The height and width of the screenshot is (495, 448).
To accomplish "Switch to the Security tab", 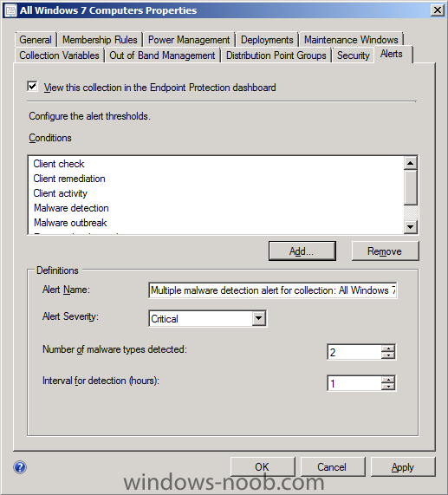I will pyautogui.click(x=353, y=55).
